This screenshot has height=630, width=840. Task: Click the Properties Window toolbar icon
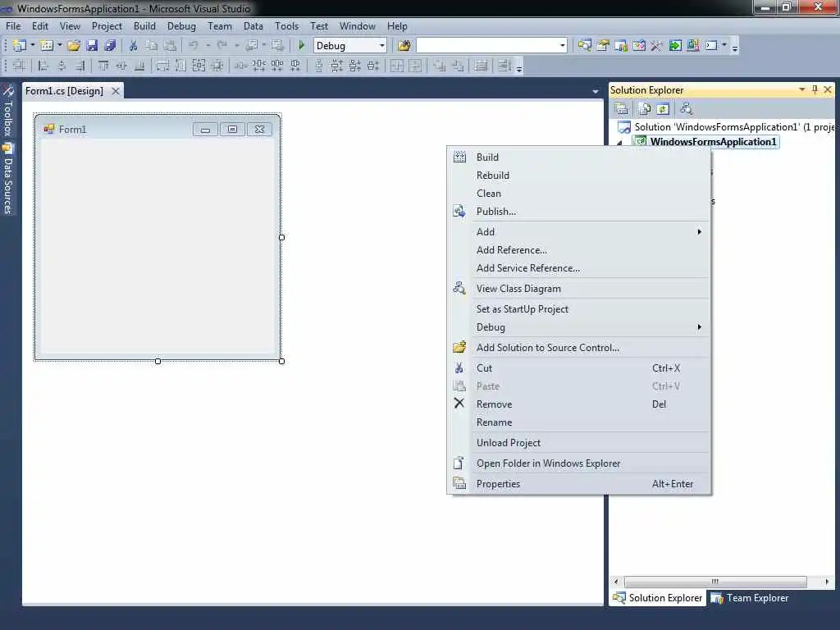(x=603, y=46)
